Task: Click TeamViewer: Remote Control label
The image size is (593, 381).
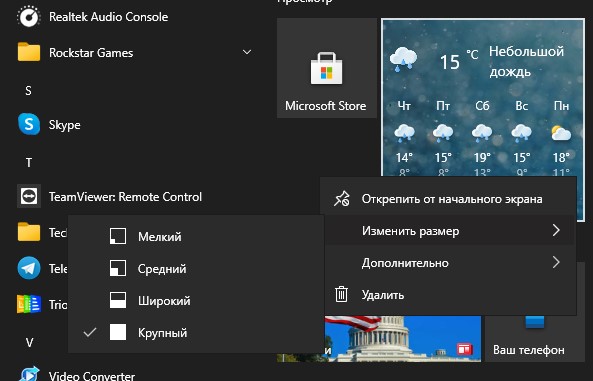Action: (126, 197)
